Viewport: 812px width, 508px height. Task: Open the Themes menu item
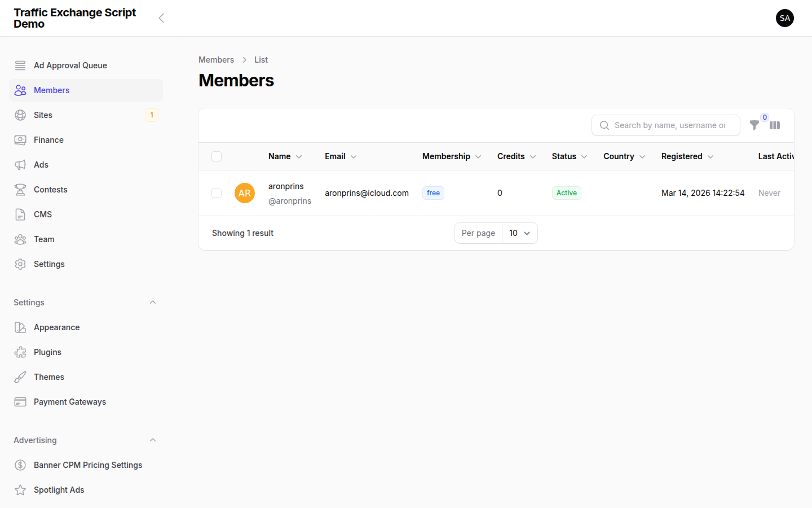pos(49,376)
